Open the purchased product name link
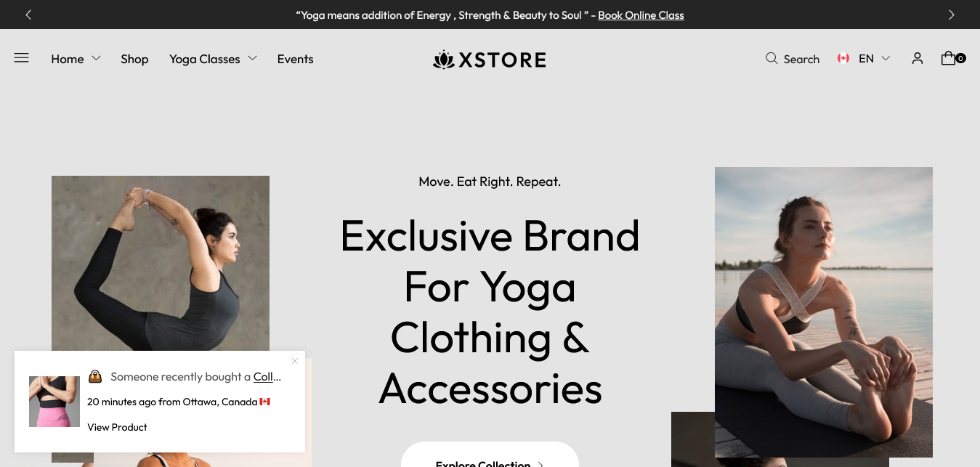The image size is (980, 467). pos(267,376)
